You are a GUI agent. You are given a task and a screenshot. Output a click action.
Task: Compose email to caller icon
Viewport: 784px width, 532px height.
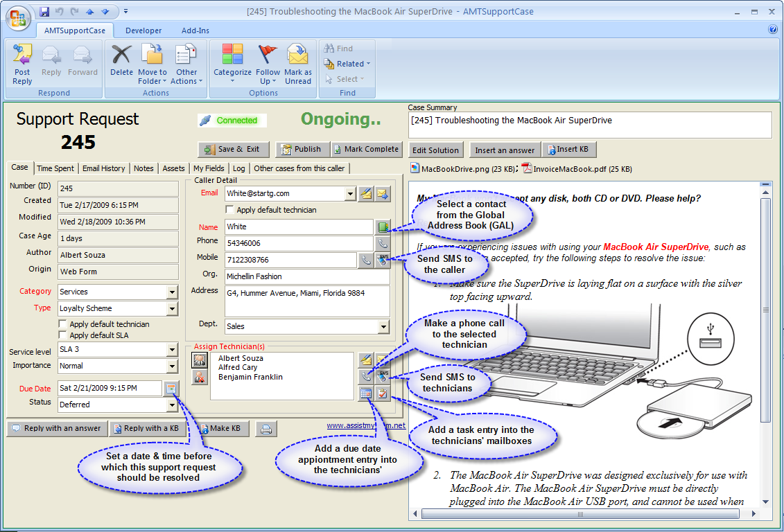coord(367,194)
